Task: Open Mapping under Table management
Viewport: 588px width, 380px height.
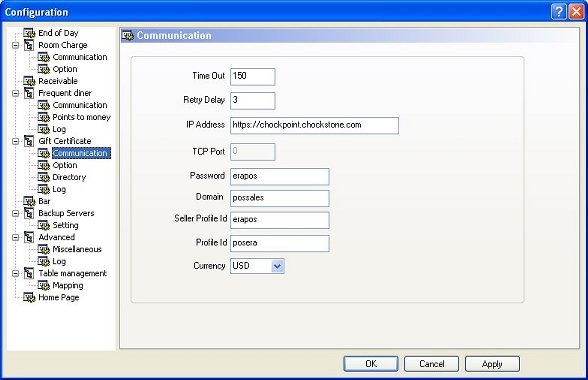Action: pyautogui.click(x=68, y=285)
